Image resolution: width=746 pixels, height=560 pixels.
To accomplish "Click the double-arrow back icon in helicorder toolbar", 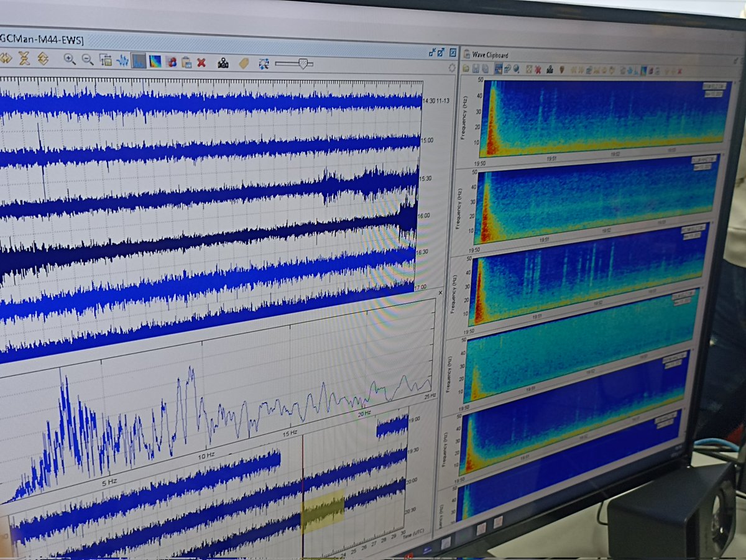I will [6, 58].
